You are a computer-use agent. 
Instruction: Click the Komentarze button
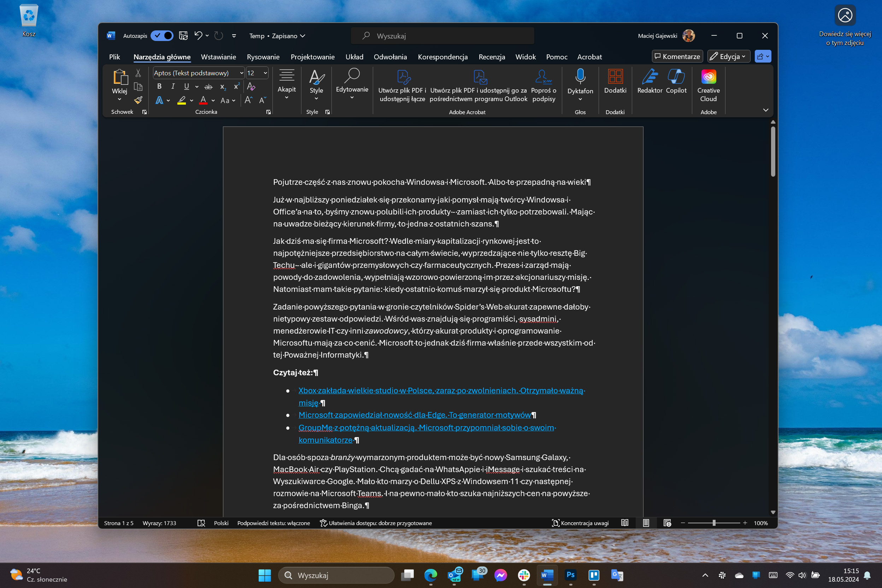tap(677, 56)
